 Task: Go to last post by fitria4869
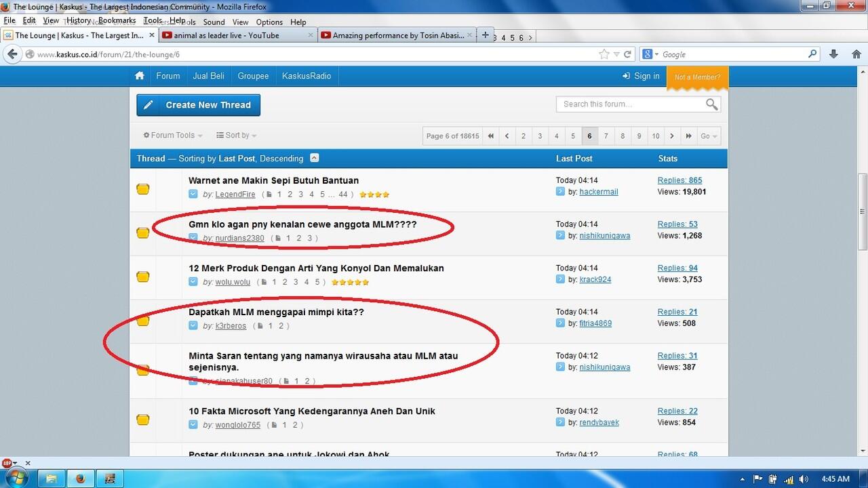click(x=560, y=323)
